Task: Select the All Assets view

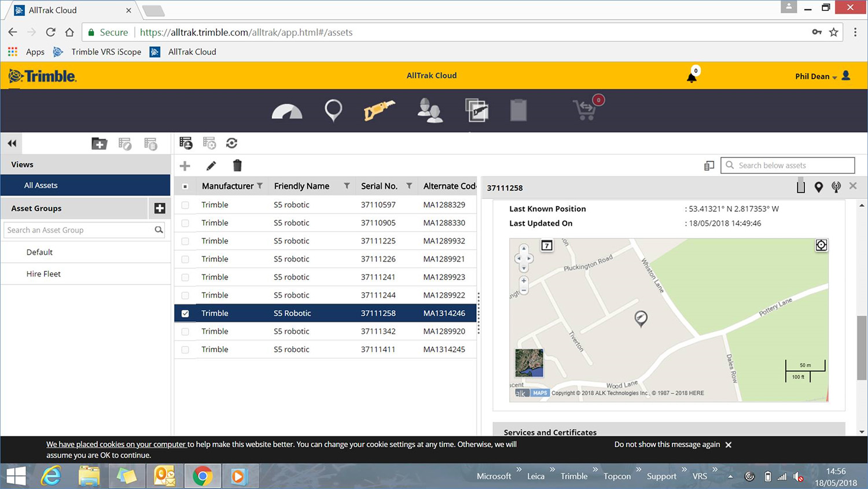Action: [86, 185]
